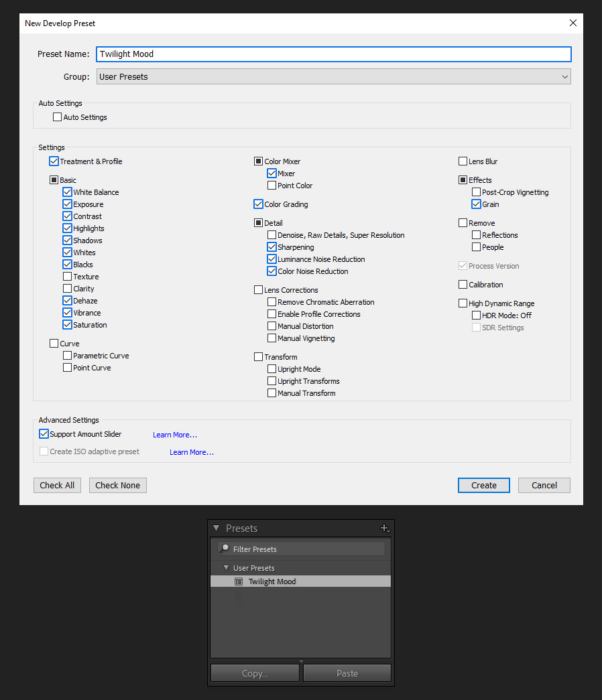Uncheck Color Noise Reduction
Screen dimensions: 602x700
pos(272,271)
